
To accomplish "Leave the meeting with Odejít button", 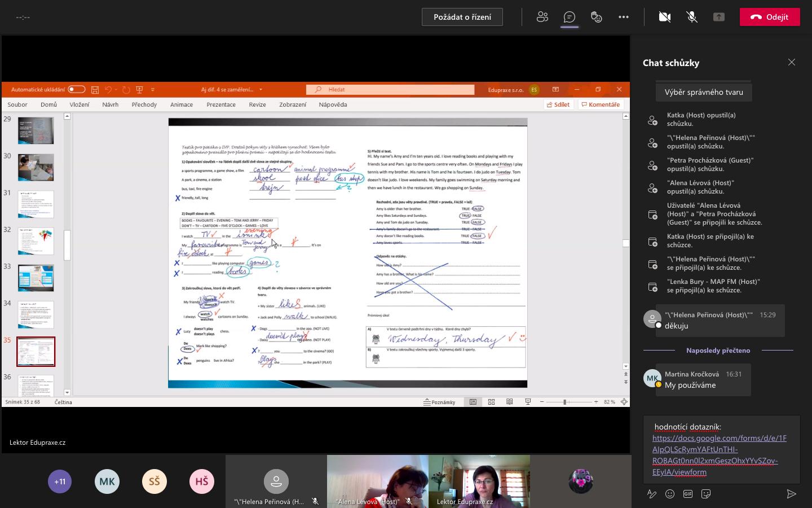I will tap(769, 17).
